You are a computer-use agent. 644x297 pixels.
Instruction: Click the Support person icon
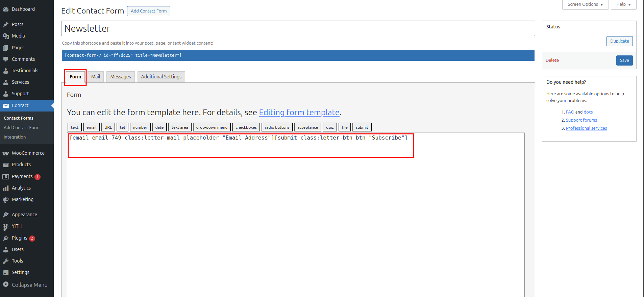(6, 94)
